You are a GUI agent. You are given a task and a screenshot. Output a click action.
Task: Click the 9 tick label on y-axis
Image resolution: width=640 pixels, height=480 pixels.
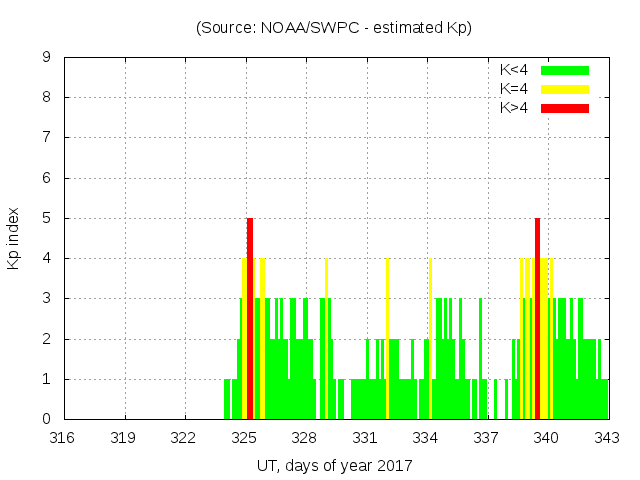47,58
